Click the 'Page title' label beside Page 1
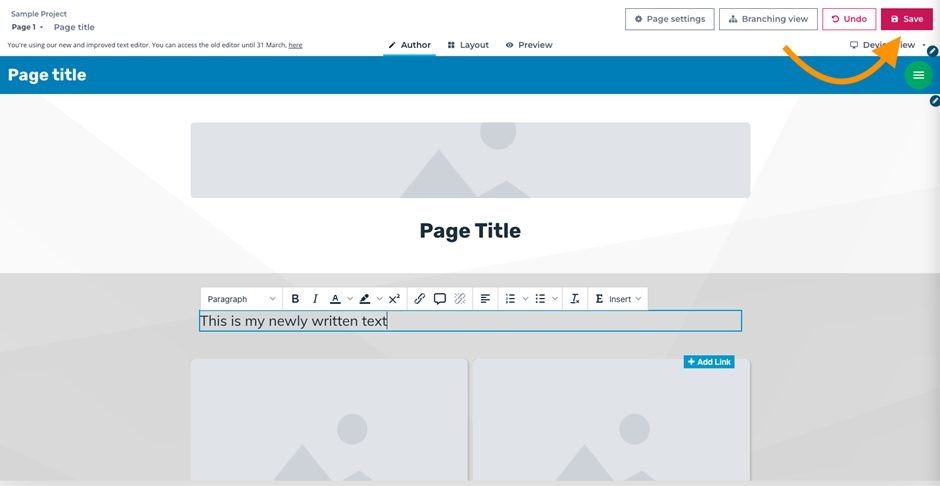The height and width of the screenshot is (486, 940). click(x=74, y=27)
